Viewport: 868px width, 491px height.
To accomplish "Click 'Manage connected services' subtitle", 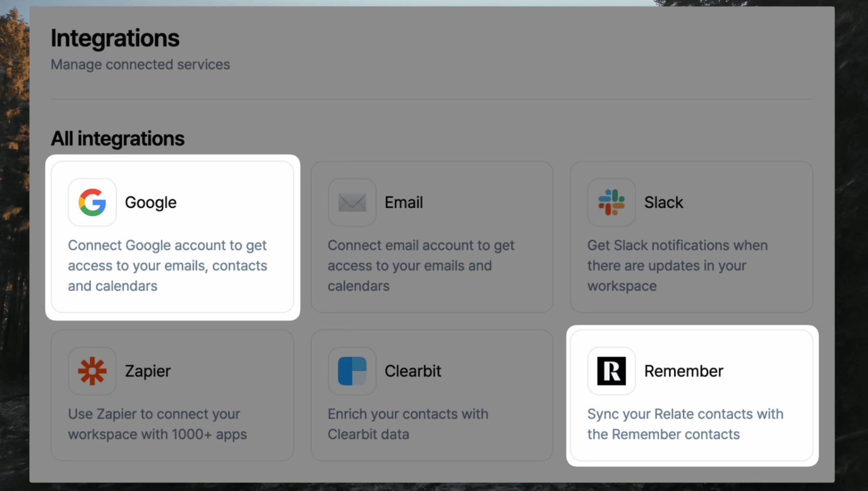I will 140,64.
